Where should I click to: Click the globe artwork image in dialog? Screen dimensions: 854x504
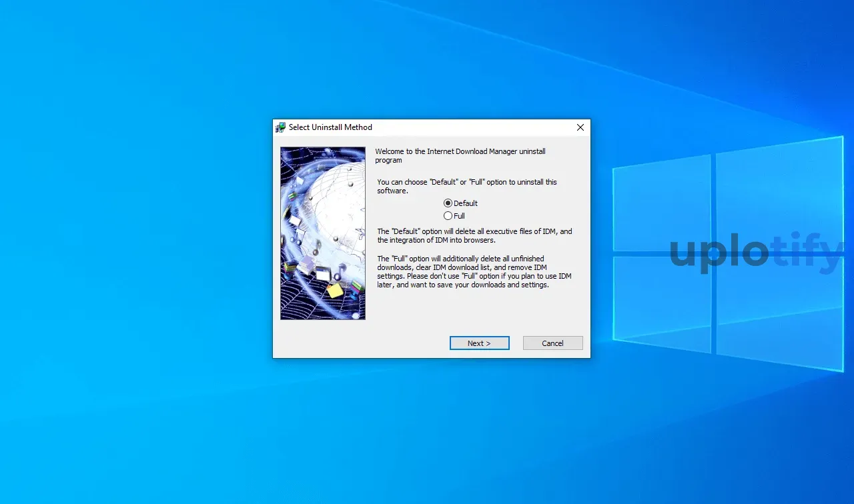click(323, 233)
